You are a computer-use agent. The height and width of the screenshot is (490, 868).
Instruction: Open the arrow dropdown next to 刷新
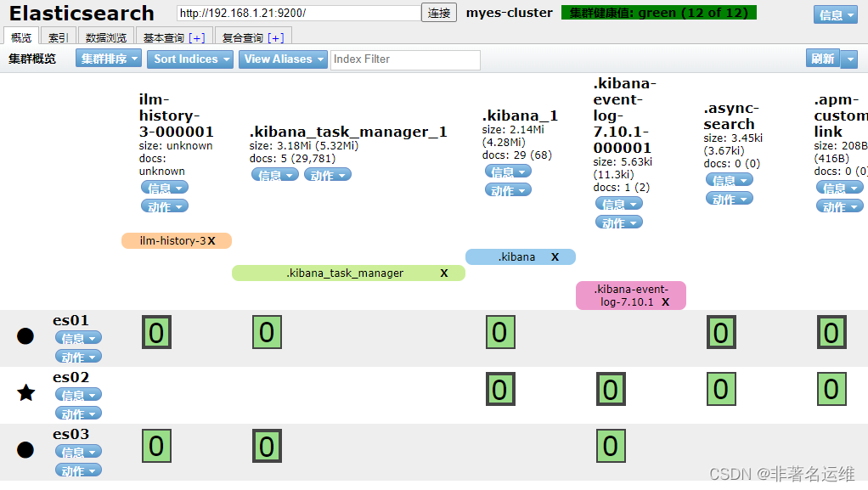point(849,58)
